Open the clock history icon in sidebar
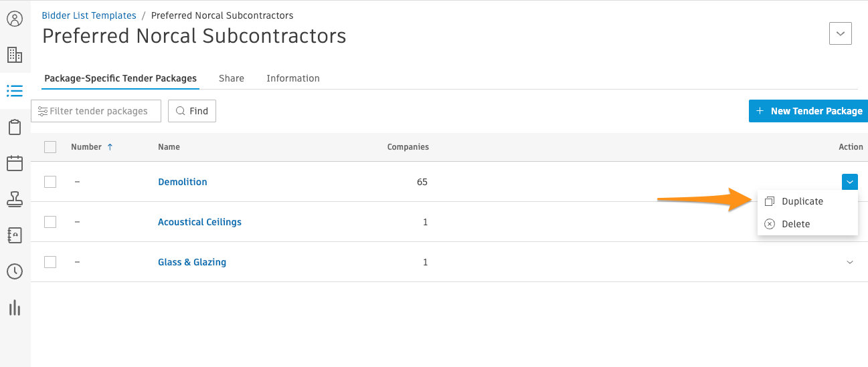The image size is (868, 367). (15, 271)
